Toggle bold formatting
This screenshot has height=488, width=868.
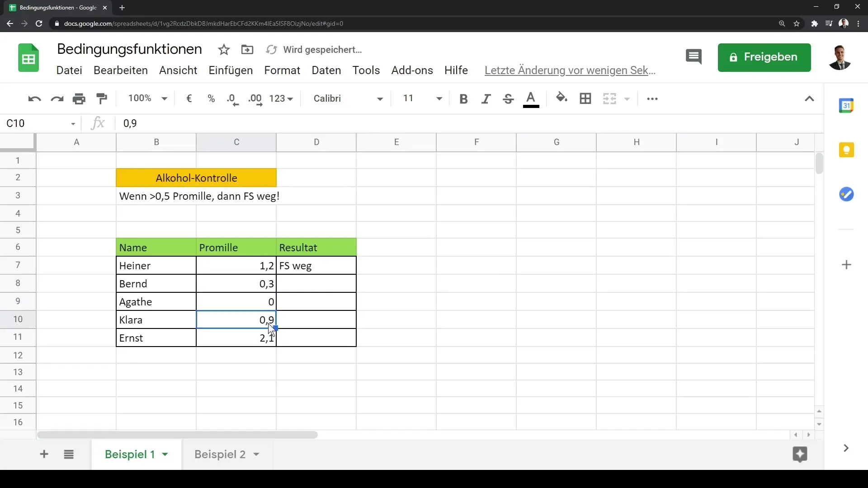(463, 99)
